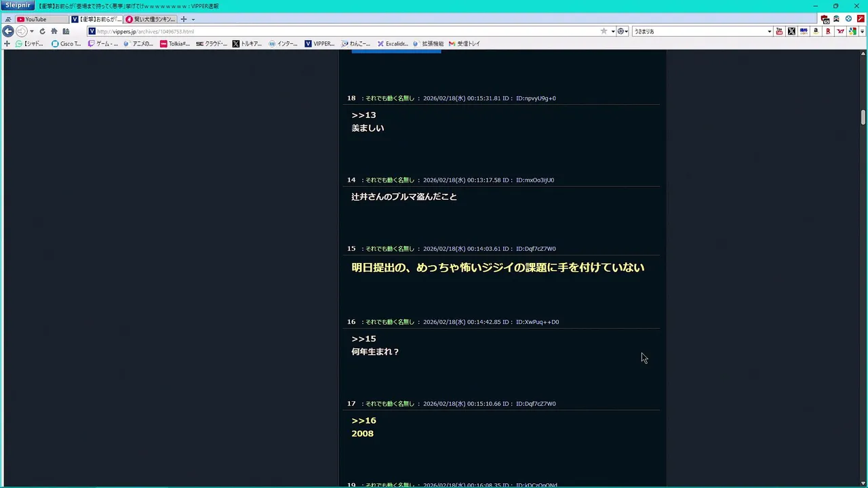Click the >>16 reply anchor in post 17

tap(363, 421)
